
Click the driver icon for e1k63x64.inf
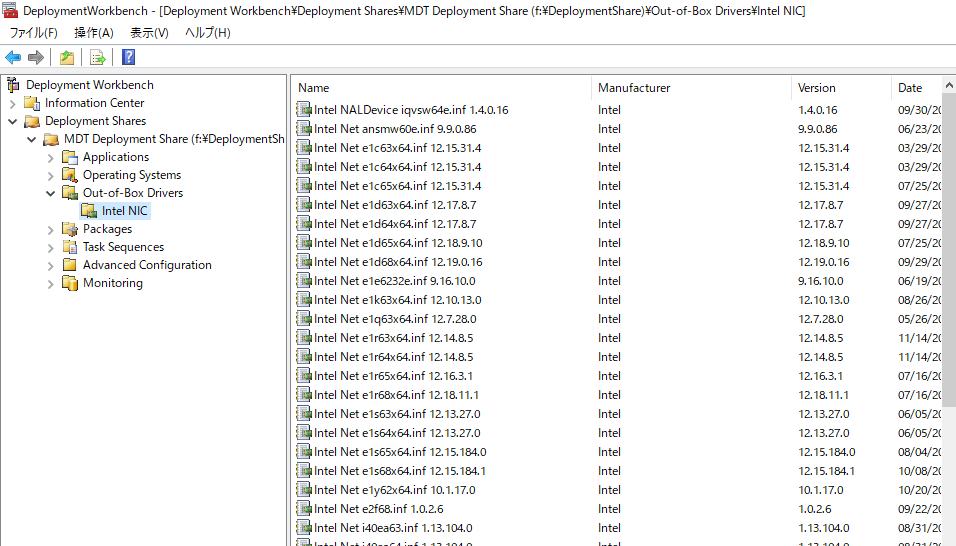304,299
